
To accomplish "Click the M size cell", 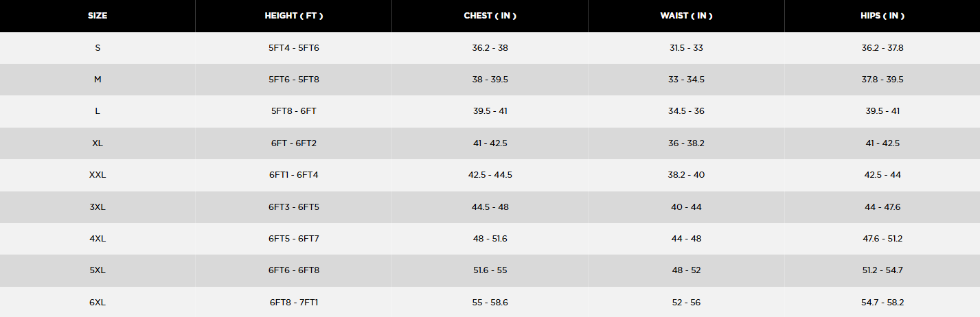I will click(x=98, y=80).
